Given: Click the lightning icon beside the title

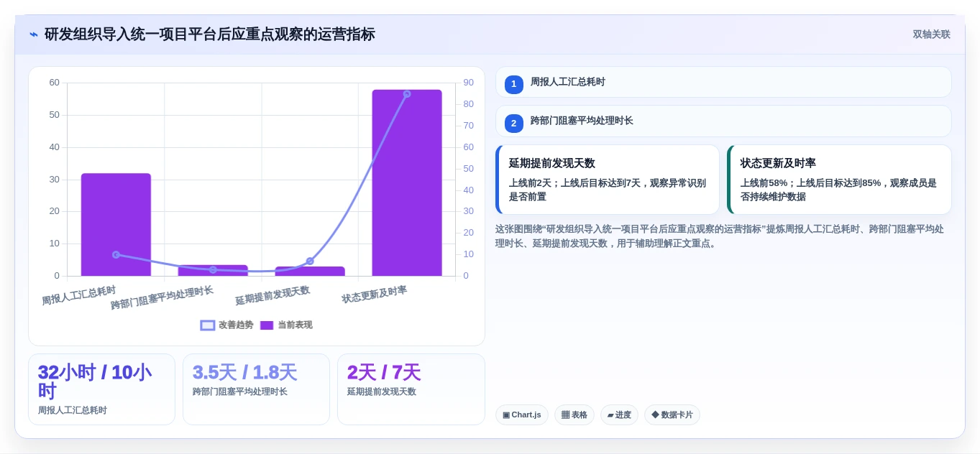Looking at the screenshot, I should click(x=34, y=34).
